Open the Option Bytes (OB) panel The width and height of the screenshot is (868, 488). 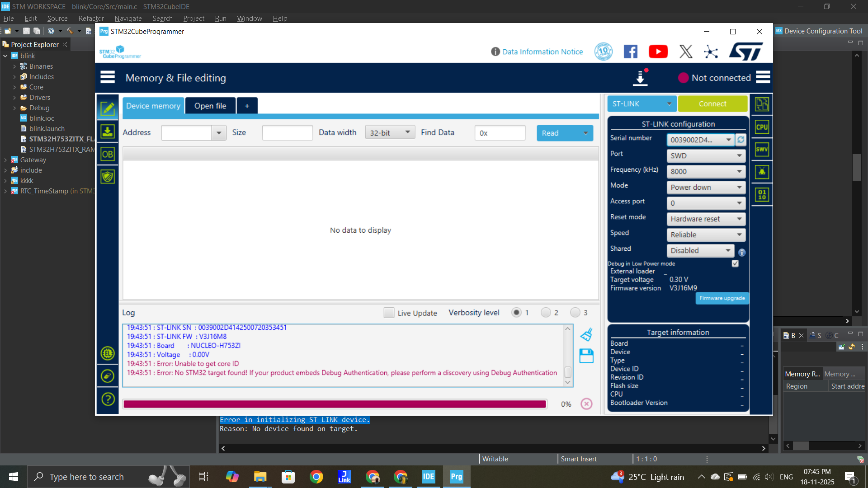tap(108, 155)
